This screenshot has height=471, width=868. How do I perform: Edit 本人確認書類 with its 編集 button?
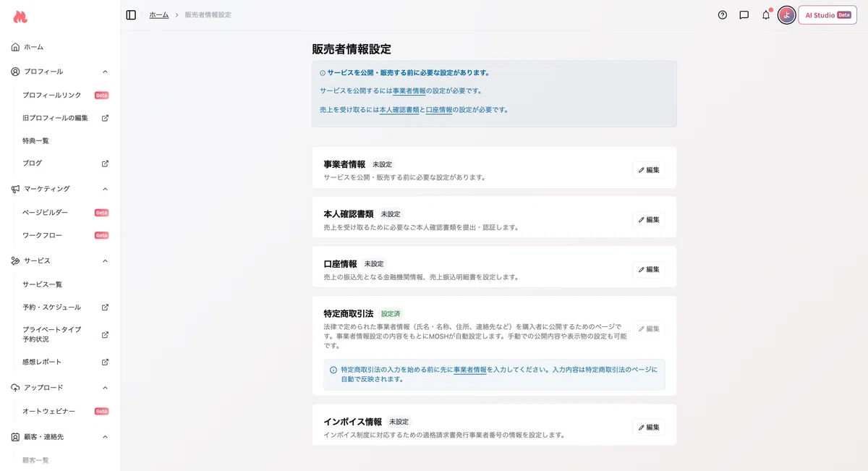tap(649, 220)
